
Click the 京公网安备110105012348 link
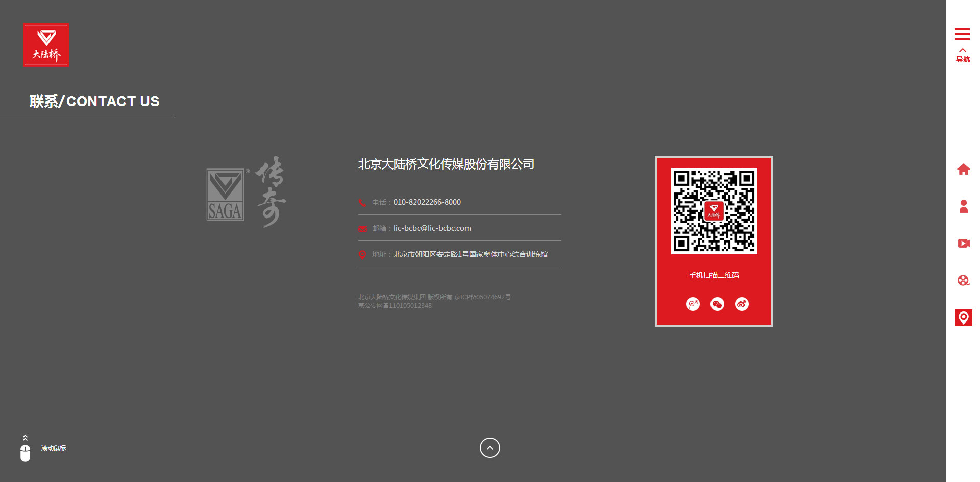point(395,306)
